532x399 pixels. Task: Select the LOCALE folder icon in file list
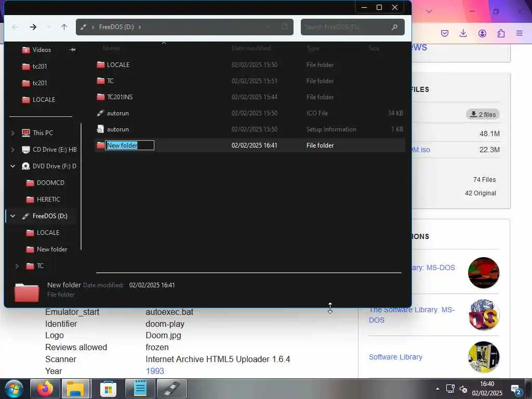[100, 65]
